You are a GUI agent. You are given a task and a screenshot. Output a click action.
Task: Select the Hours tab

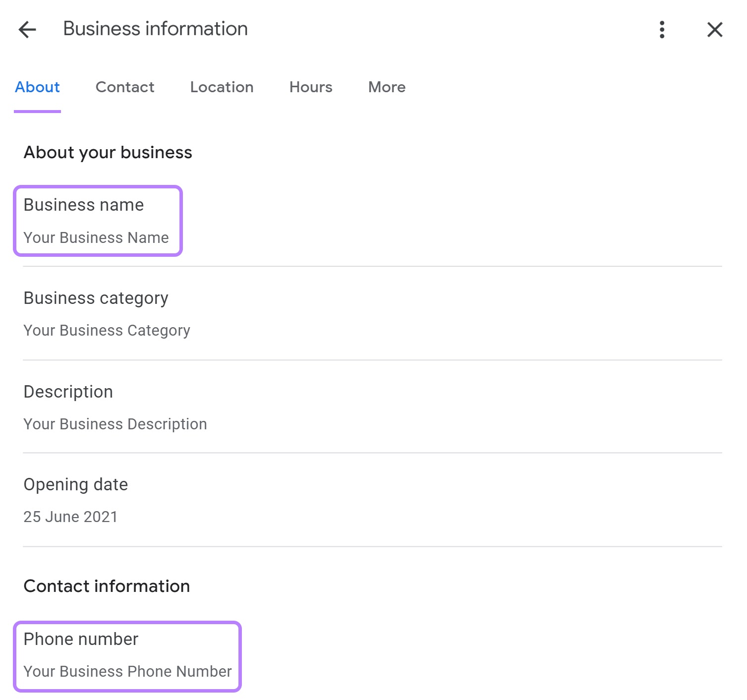(310, 87)
